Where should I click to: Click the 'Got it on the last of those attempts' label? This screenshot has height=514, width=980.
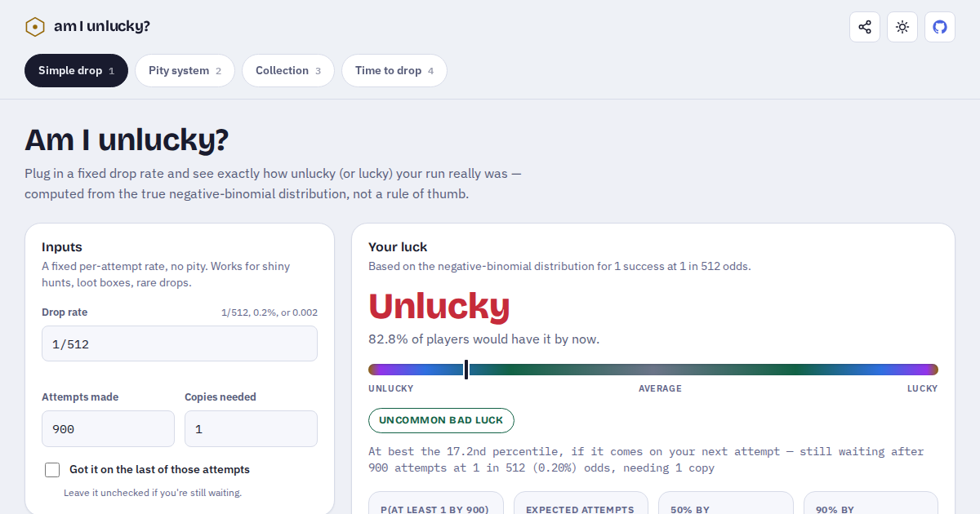coord(159,469)
